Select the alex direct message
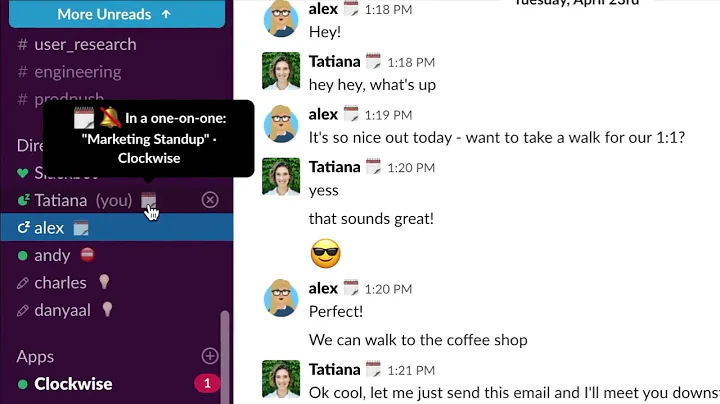This screenshot has width=720, height=404. 49,228
